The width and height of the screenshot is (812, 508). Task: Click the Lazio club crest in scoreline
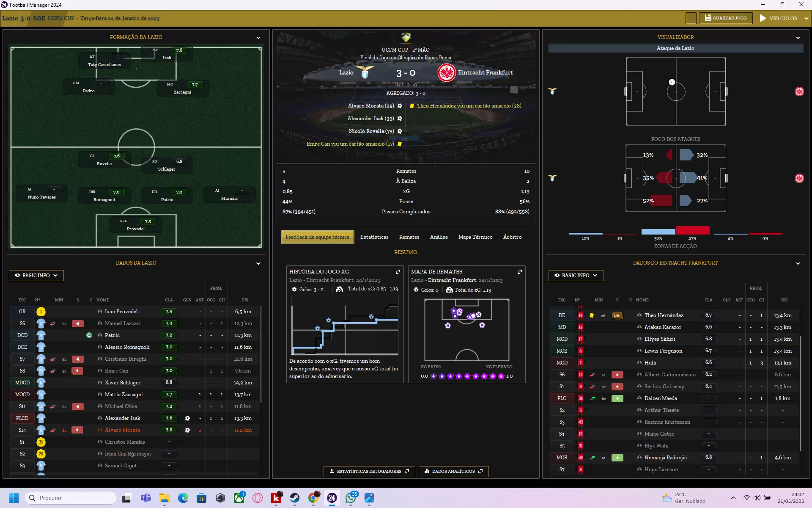[365, 72]
